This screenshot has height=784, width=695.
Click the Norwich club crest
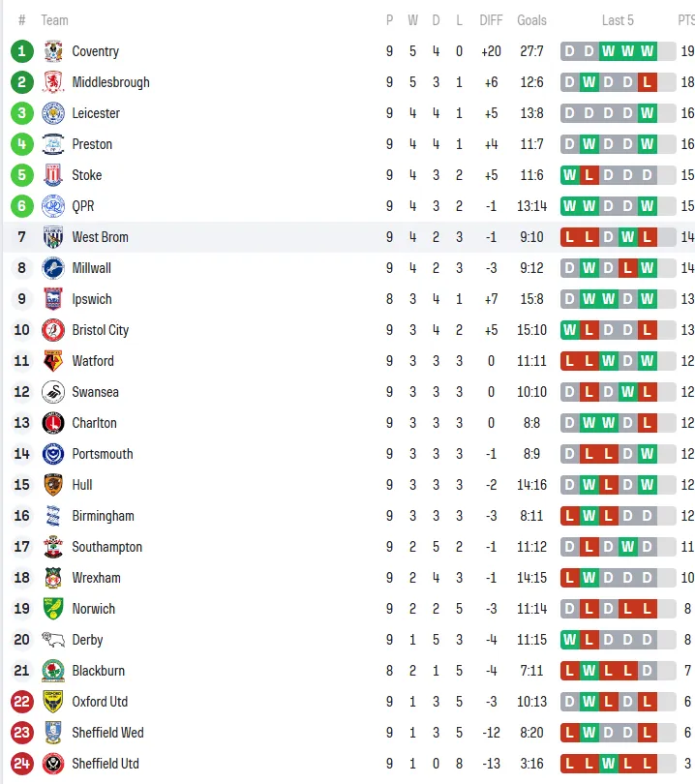tap(53, 609)
